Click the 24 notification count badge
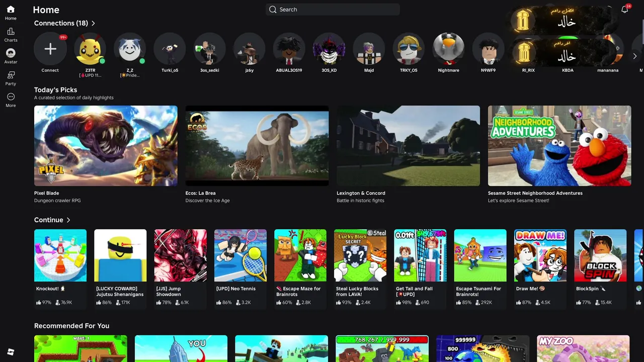Image resolution: width=644 pixels, height=362 pixels. pos(628,6)
